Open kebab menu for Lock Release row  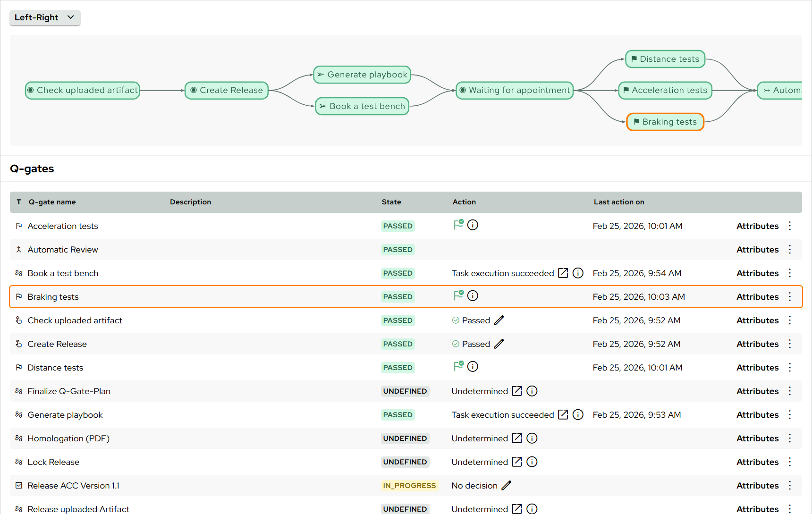coord(790,462)
